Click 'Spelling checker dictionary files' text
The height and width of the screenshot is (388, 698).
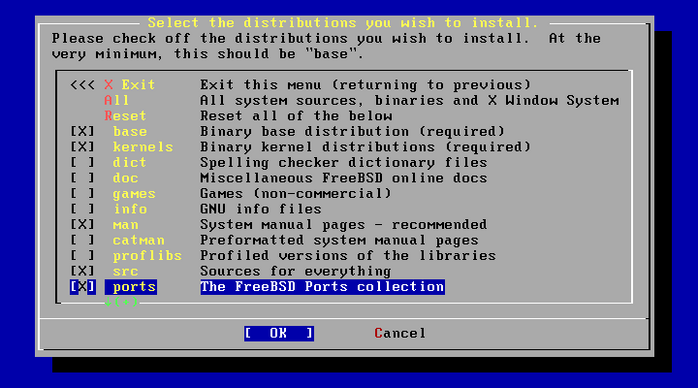click(344, 163)
